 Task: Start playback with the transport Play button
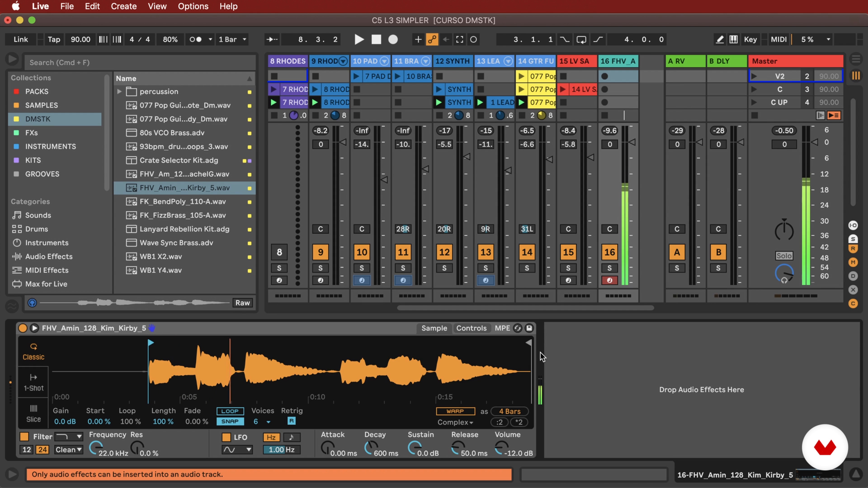pos(359,39)
